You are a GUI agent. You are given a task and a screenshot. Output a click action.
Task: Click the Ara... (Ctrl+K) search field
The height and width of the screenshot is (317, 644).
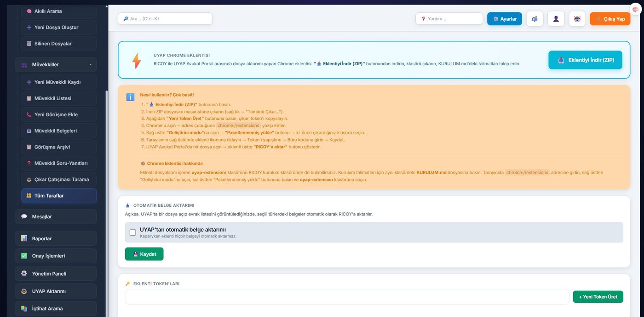point(165,19)
